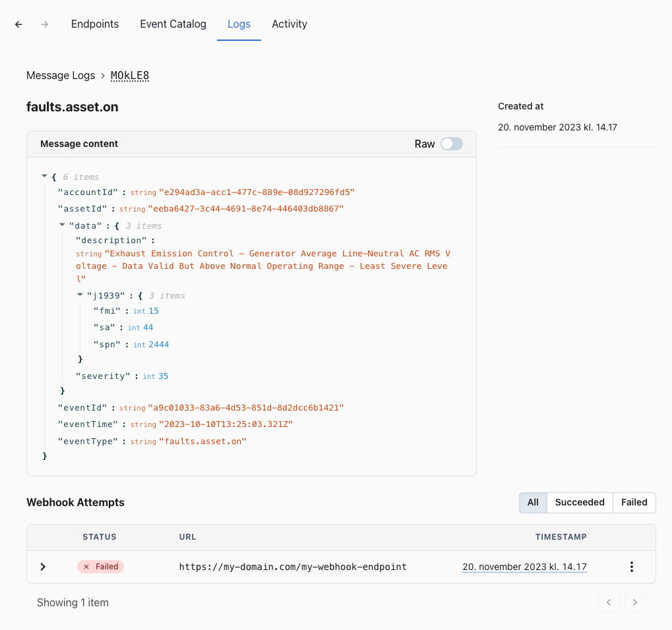Expand the failed webhook attempt row
The image size is (672, 630).
[43, 567]
